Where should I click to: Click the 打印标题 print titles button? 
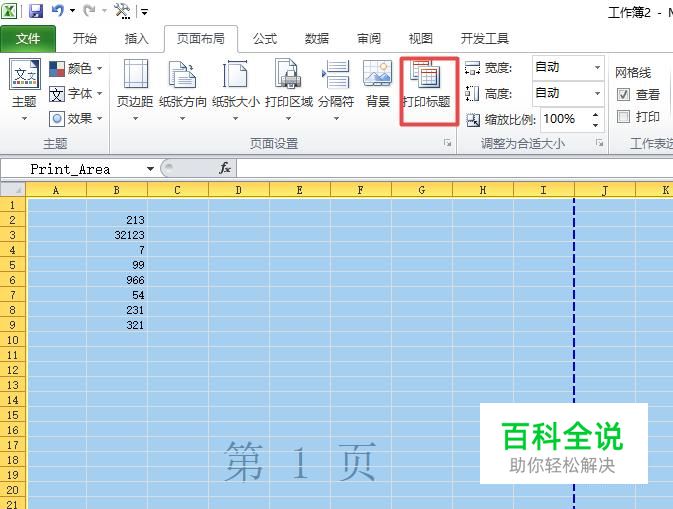[x=427, y=84]
